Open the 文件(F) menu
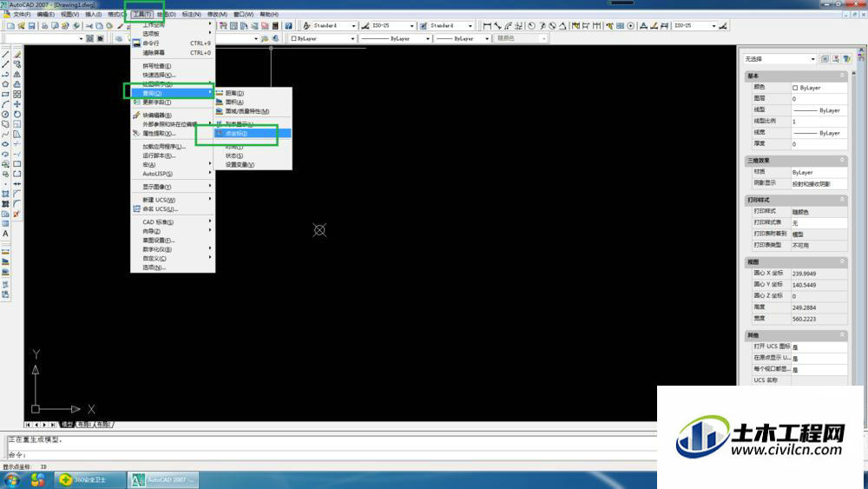868x489 pixels. [x=23, y=15]
